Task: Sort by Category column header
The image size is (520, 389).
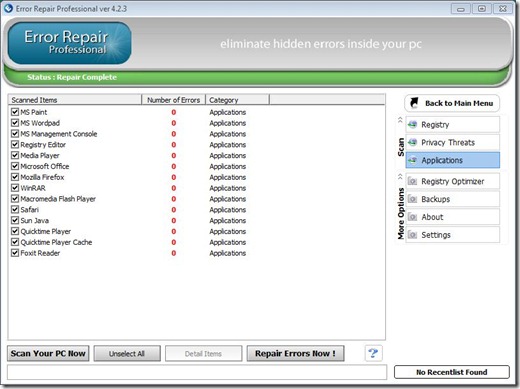Action: [237, 100]
